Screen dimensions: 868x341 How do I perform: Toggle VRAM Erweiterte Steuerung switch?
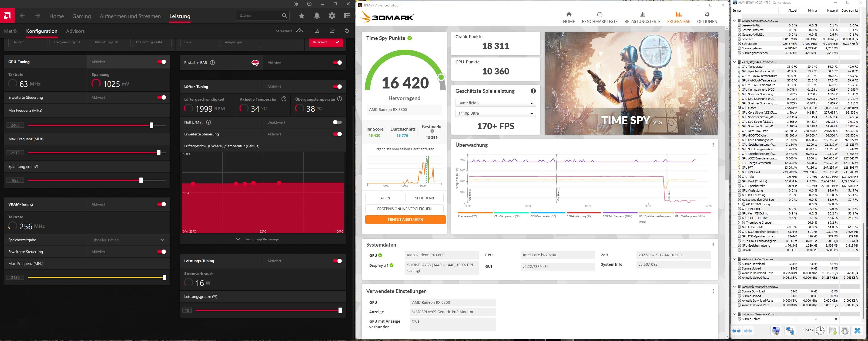tap(162, 252)
